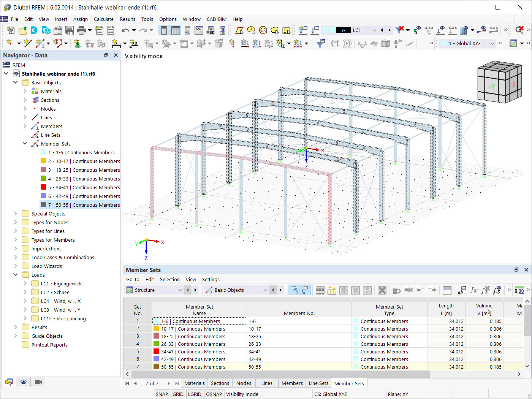The image size is (532, 399).
Task: Jump to the first table record
Action: tap(127, 383)
